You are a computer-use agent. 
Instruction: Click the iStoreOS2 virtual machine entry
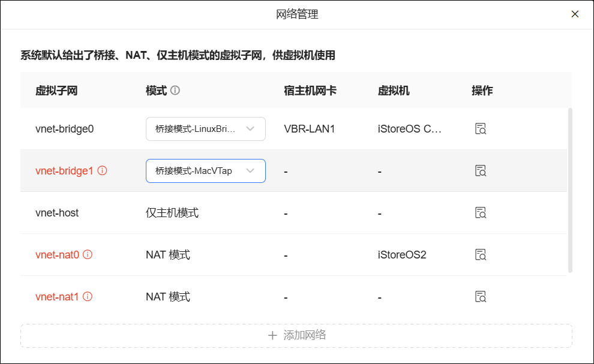(x=402, y=255)
